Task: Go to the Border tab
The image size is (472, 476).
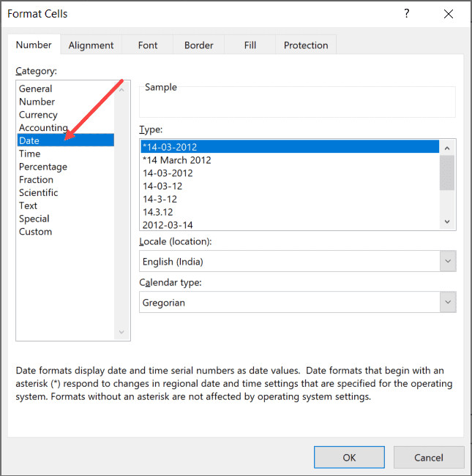Action: (198, 45)
